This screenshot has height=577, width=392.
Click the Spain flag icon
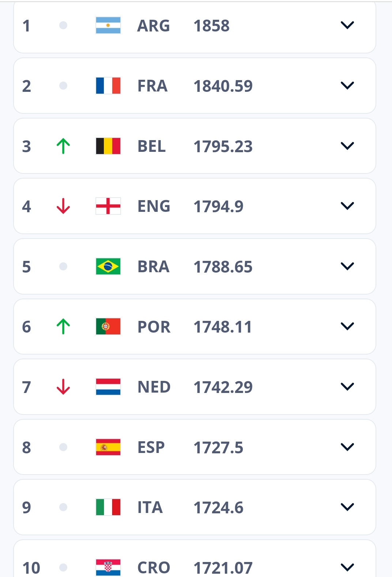(108, 447)
